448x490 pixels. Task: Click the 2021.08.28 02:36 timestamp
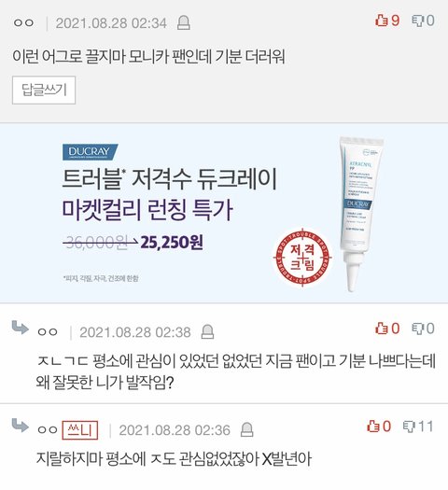click(x=175, y=430)
